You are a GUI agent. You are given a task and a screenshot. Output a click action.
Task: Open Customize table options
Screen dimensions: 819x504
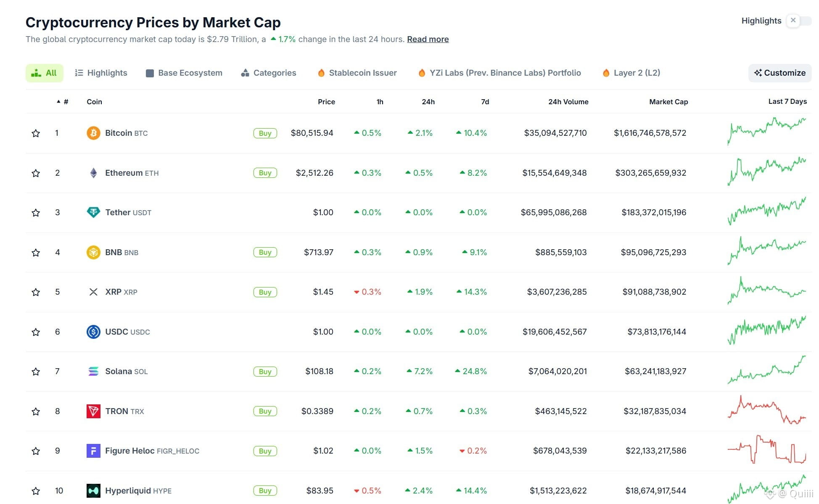[x=780, y=73]
